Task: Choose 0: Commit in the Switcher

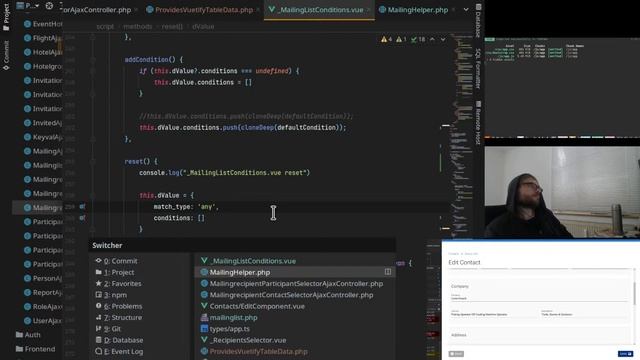Action: point(116,261)
